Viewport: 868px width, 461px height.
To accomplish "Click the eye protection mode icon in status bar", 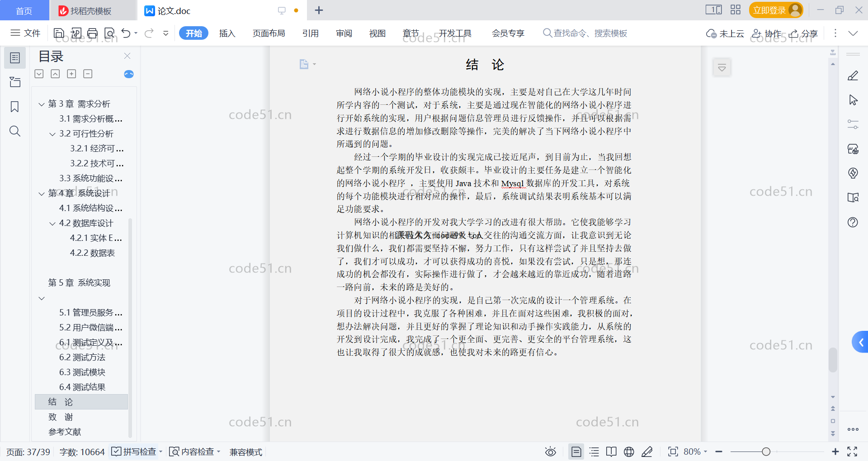I will [x=550, y=452].
